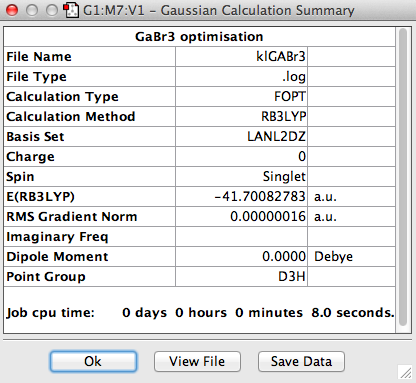Click the document icon in the title bar

(x=71, y=10)
